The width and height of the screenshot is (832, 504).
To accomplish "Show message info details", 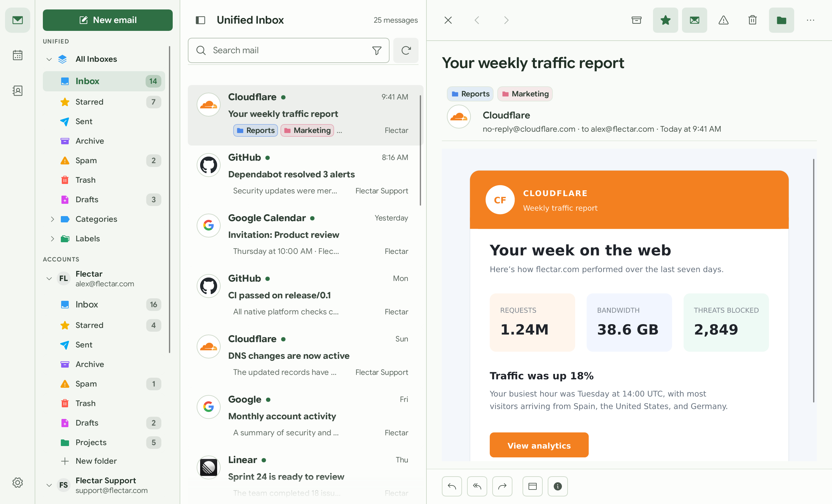I will coord(558,486).
